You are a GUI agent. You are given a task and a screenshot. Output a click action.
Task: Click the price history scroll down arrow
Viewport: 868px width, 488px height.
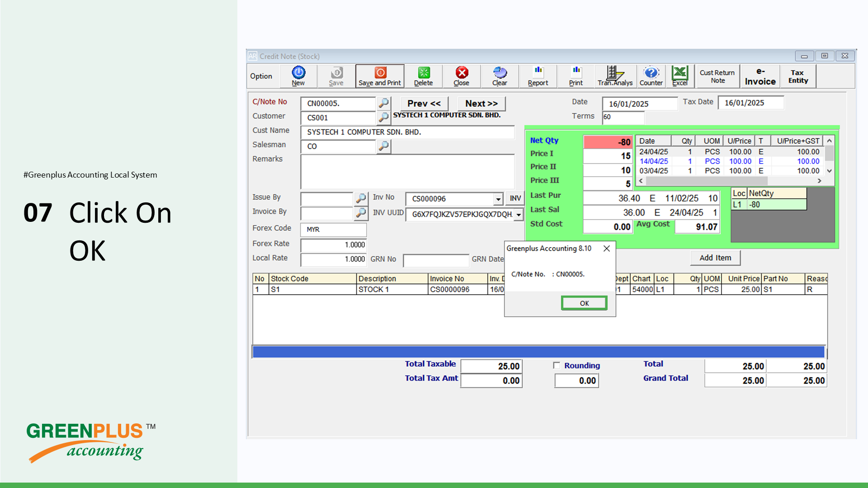point(829,171)
